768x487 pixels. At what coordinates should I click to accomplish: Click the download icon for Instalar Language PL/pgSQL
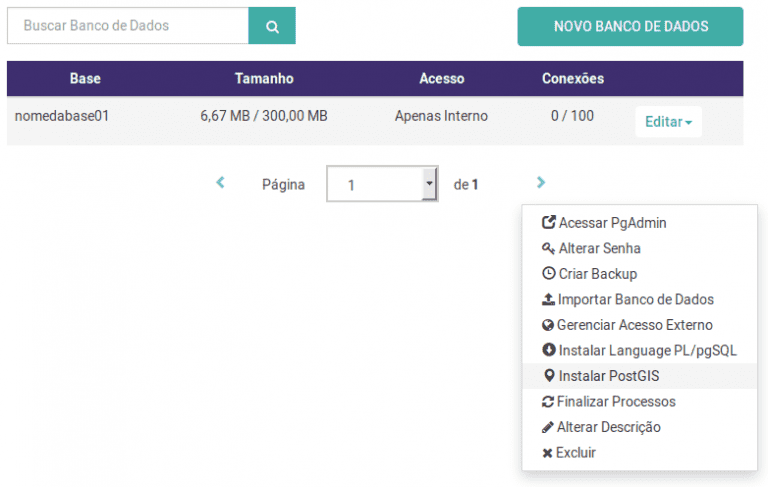(x=549, y=350)
